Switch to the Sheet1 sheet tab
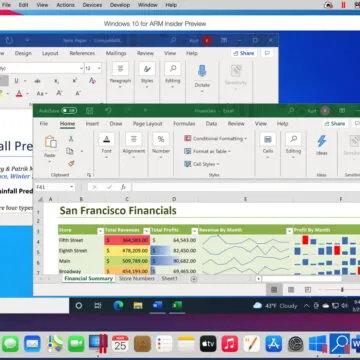This screenshot has height=360, width=360. (169, 278)
